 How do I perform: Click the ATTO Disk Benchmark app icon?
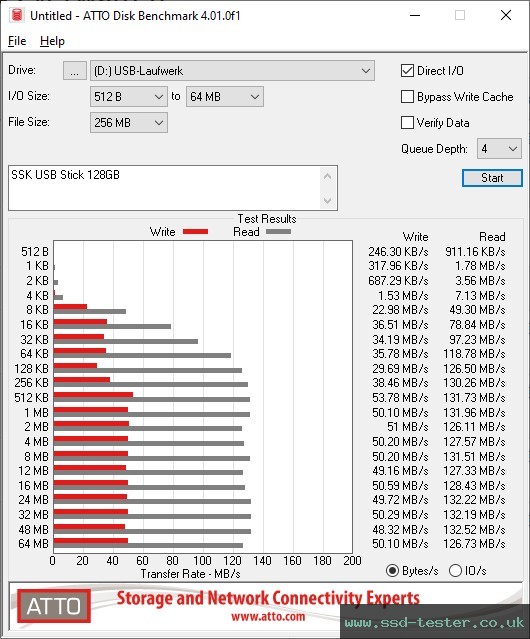pos(17,15)
